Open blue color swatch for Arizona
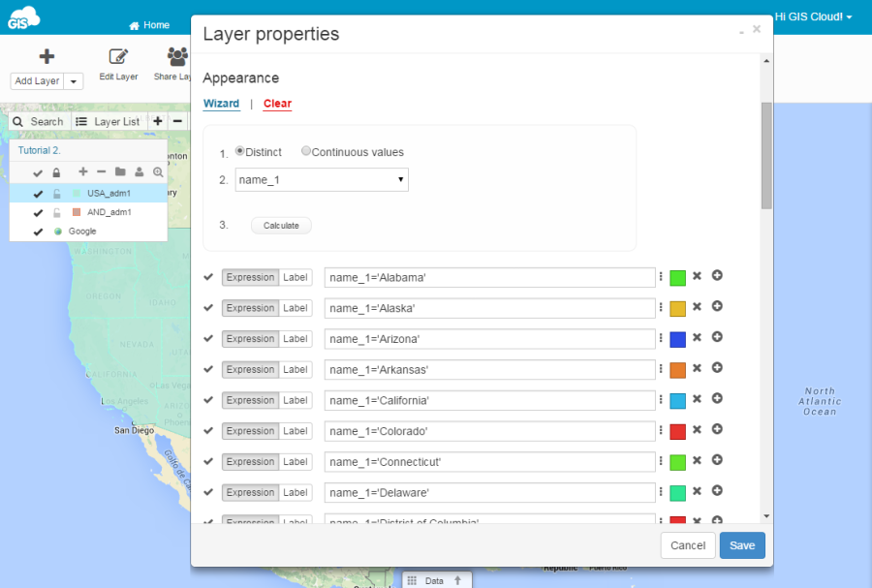Viewport: 872px width, 588px height. 677,340
